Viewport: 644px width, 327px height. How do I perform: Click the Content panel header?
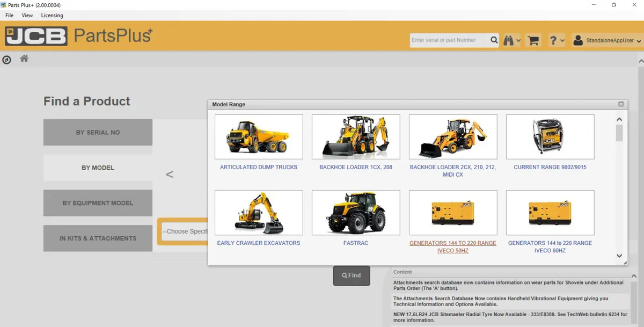pos(402,272)
